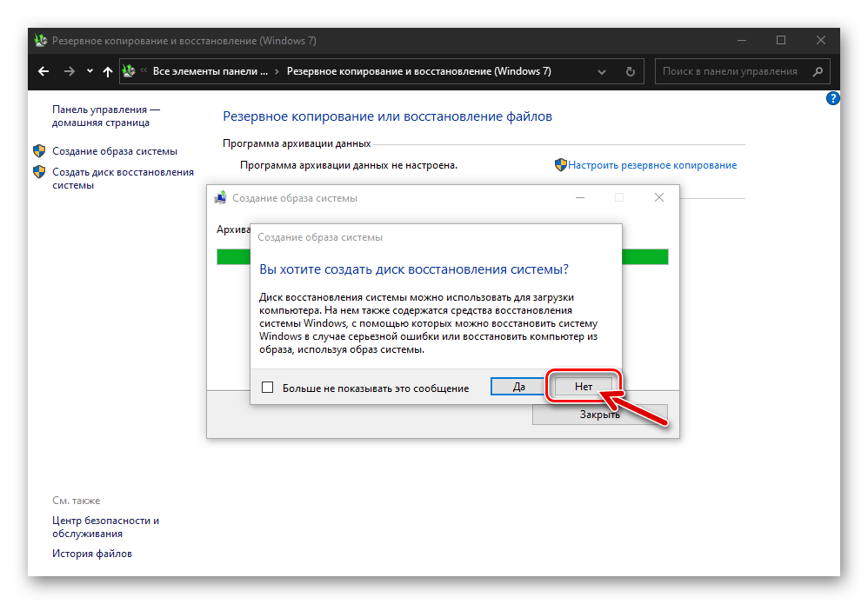The image size is (868, 604).
Task: Click the green progress bar in image creation window
Action: [443, 256]
